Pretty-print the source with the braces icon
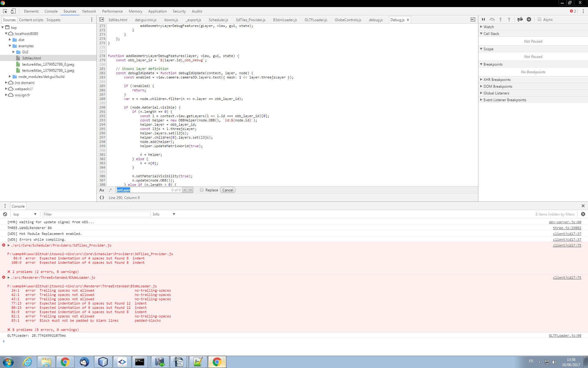The height and width of the screenshot is (368, 588). point(102,197)
